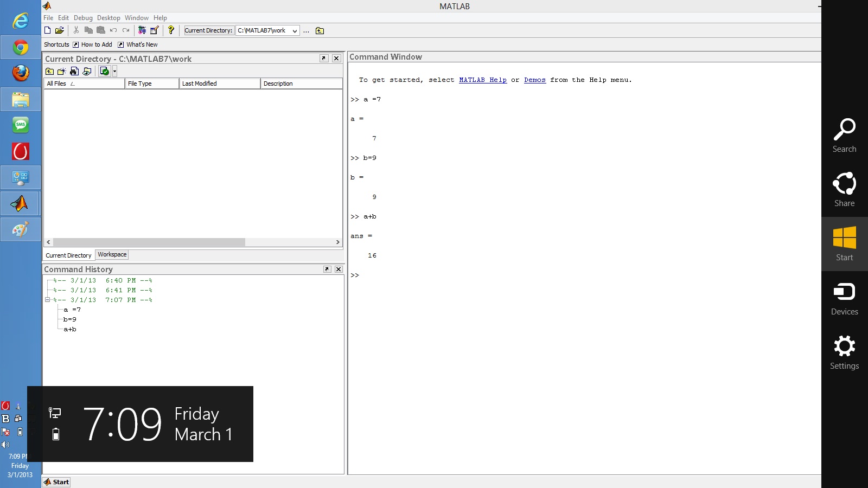
Task: Open a file using the toolbar folder icon
Action: [x=60, y=30]
